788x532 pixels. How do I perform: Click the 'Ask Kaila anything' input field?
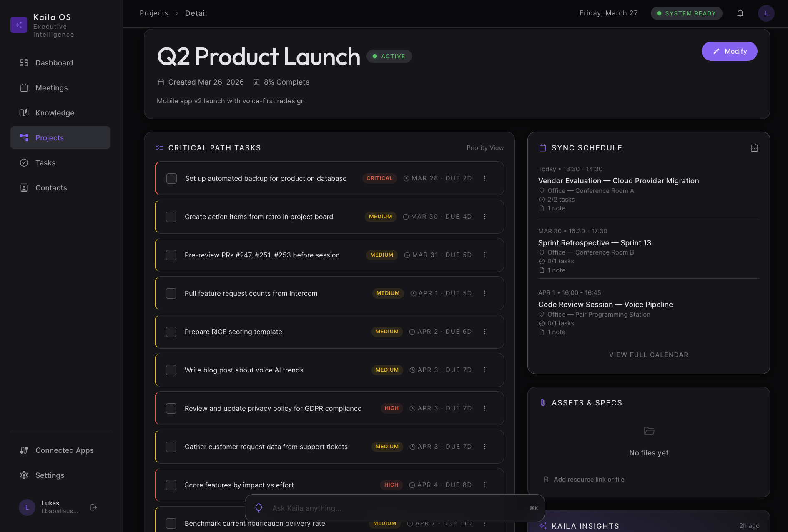[x=394, y=508]
